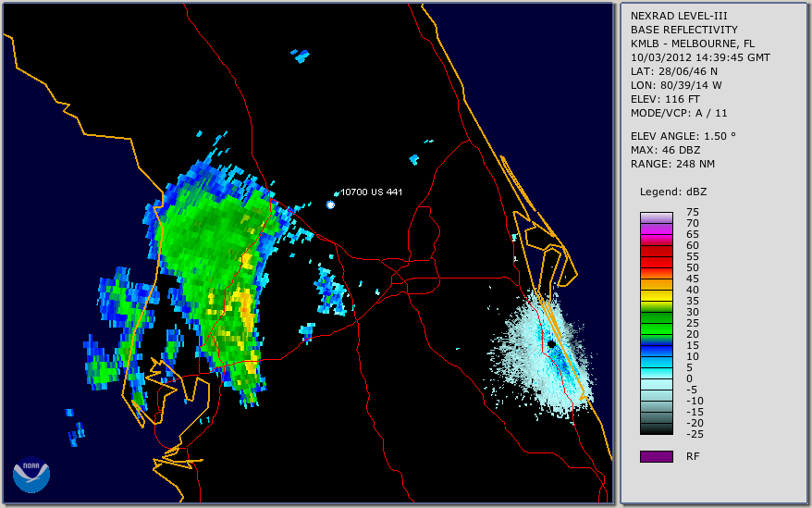Click the dBZ color scale bar

657,324
